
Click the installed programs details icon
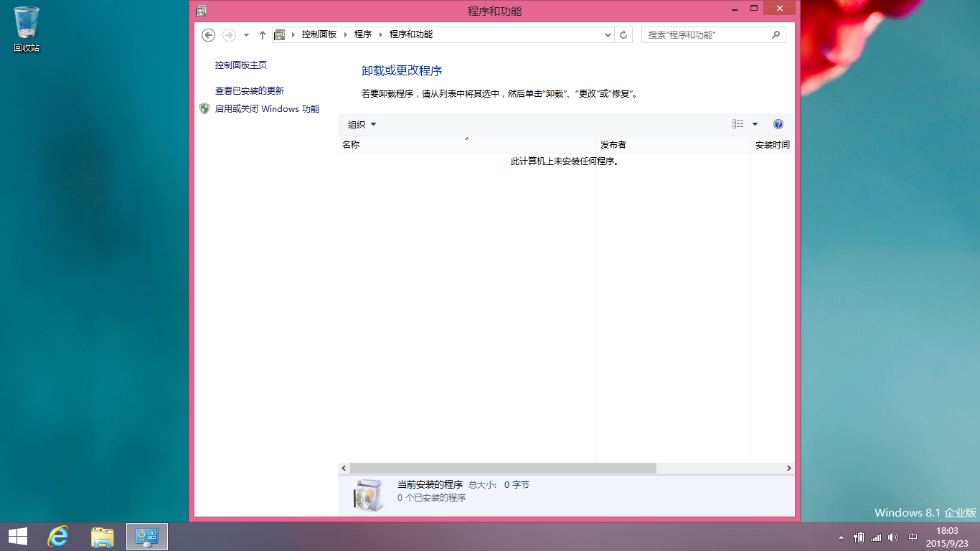[x=368, y=494]
